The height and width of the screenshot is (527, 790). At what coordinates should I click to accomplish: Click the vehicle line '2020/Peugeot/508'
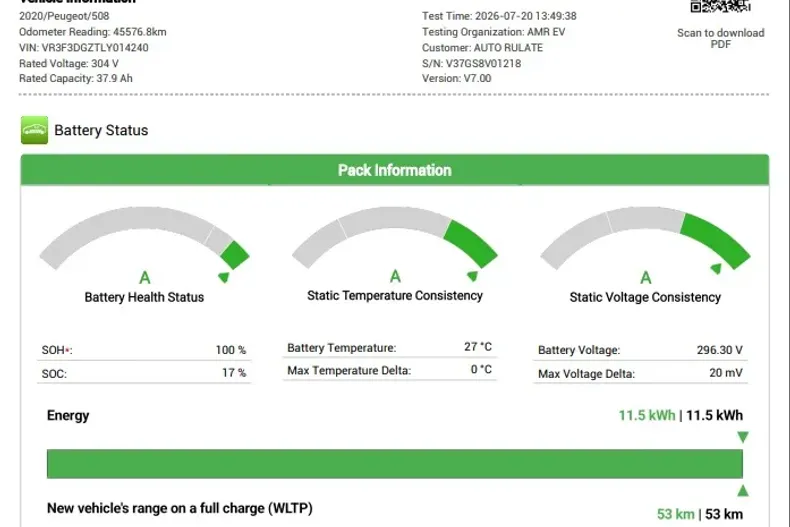pyautogui.click(x=64, y=16)
